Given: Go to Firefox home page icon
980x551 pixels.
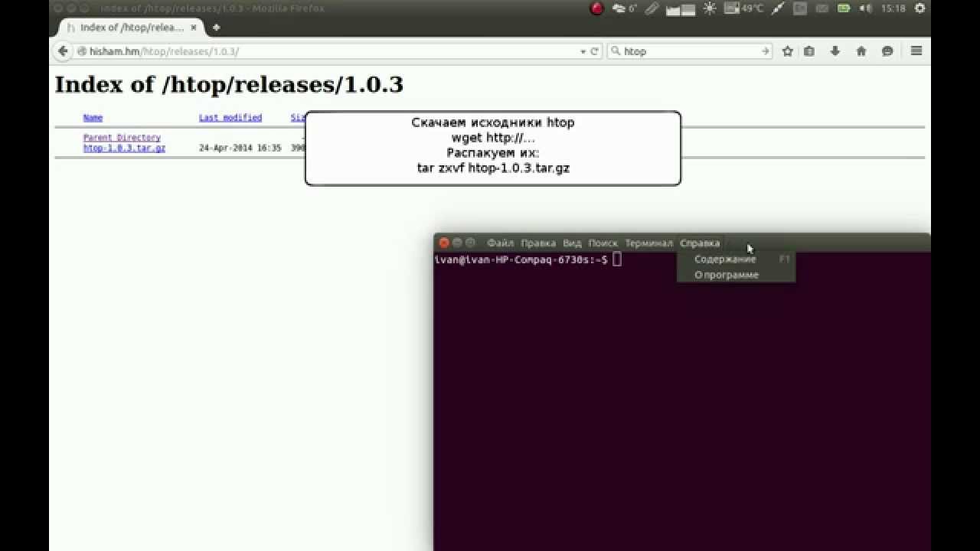Looking at the screenshot, I should click(861, 51).
